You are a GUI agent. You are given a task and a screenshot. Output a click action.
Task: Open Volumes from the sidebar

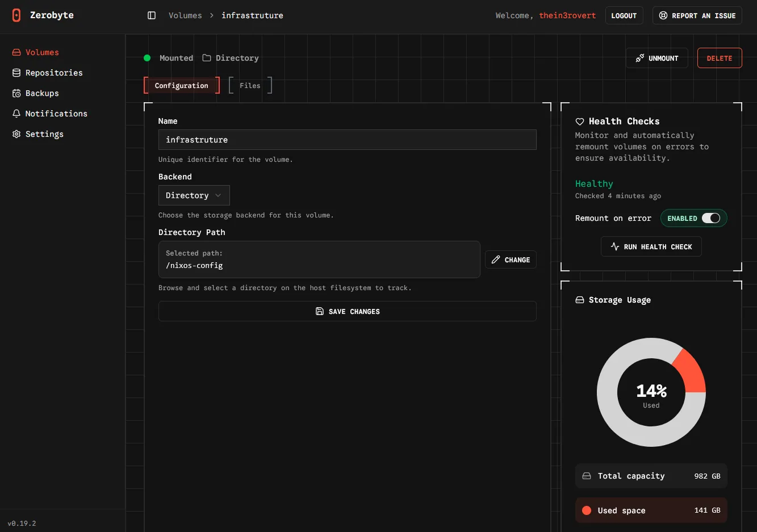coord(42,52)
